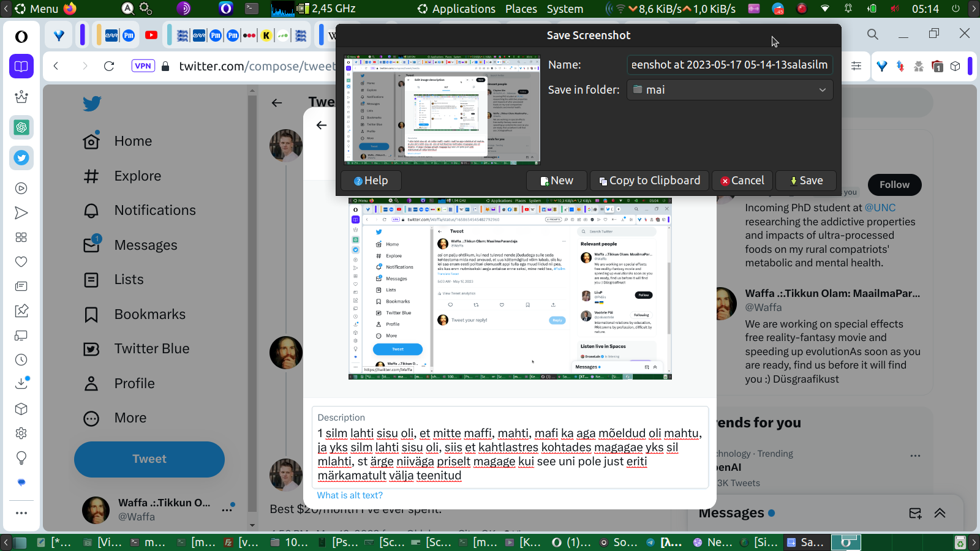Click the blue Tweet button

tap(149, 459)
